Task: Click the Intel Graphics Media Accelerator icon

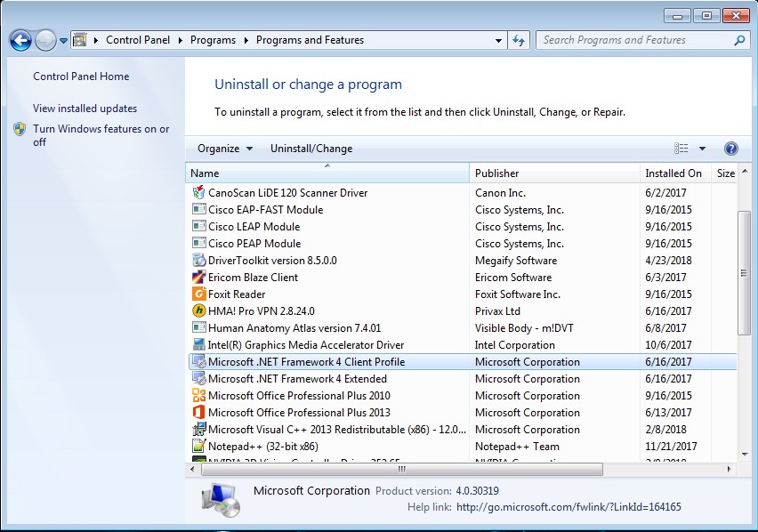Action: 198,344
